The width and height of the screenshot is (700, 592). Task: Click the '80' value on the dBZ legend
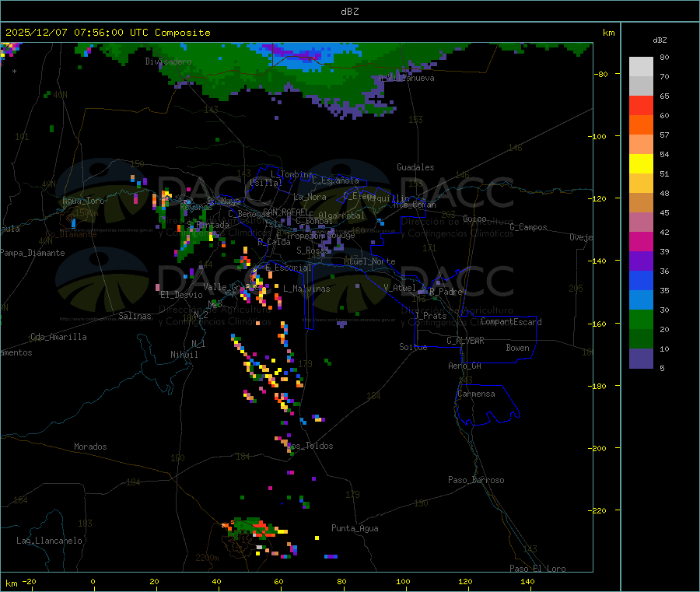point(664,57)
